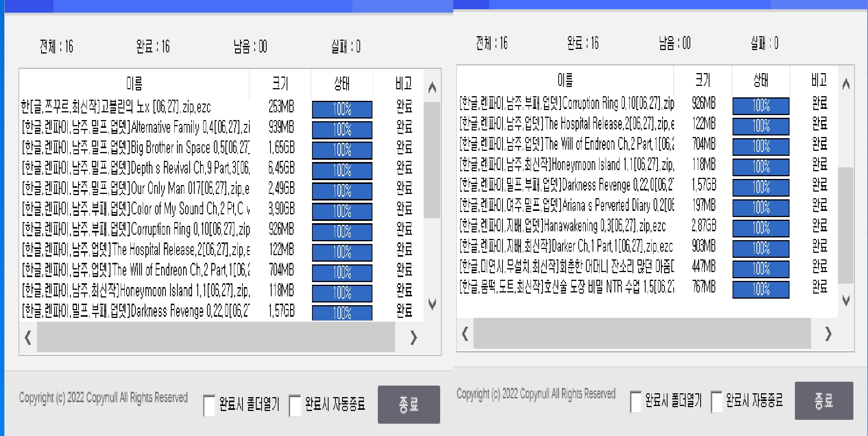
Task: Click down scroll arrow in right list
Action: coord(846,300)
